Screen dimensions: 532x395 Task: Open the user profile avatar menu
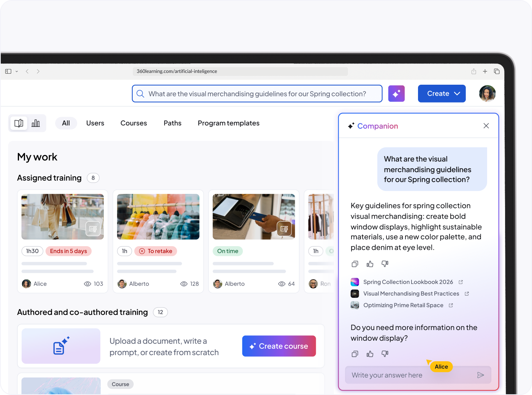point(487,93)
